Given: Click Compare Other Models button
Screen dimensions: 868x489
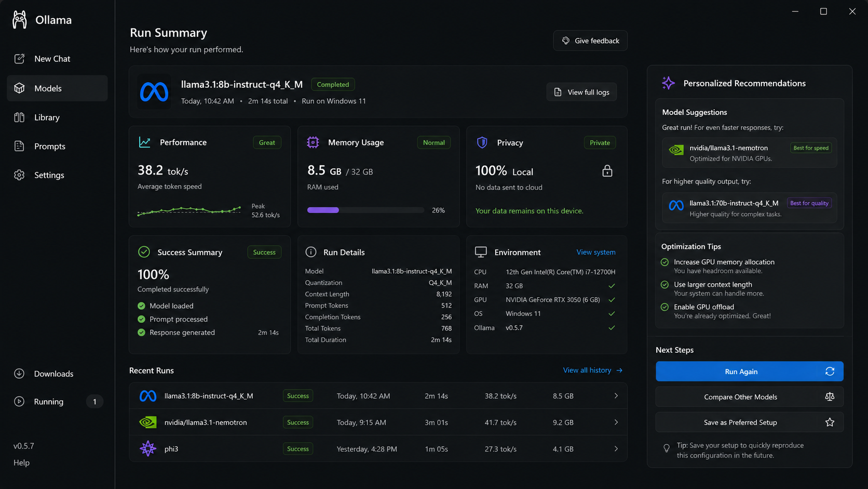Looking at the screenshot, I should pos(750,397).
